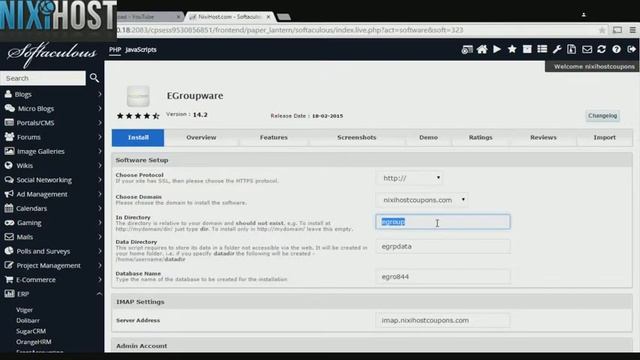This screenshot has height=360, width=640.
Task: Expand the Polls and Surveys category
Action: click(x=52, y=251)
